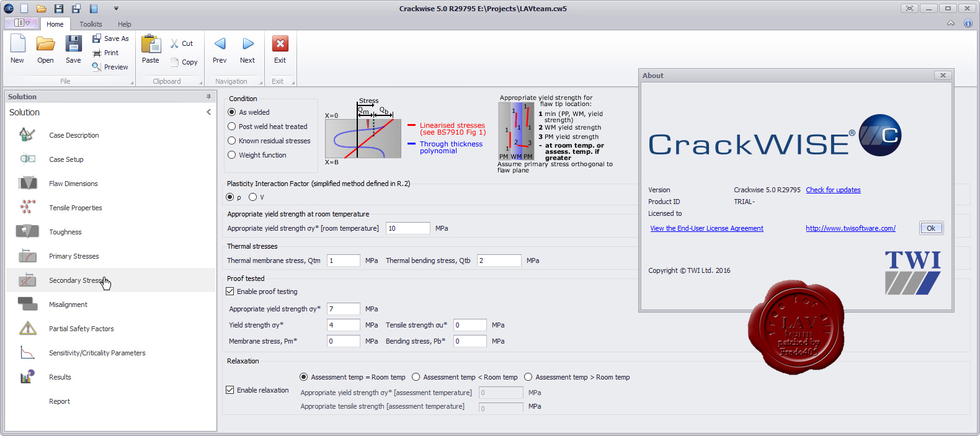Open the Partial Safety Factors warning icon
The width and height of the screenshot is (980, 436).
27,328
